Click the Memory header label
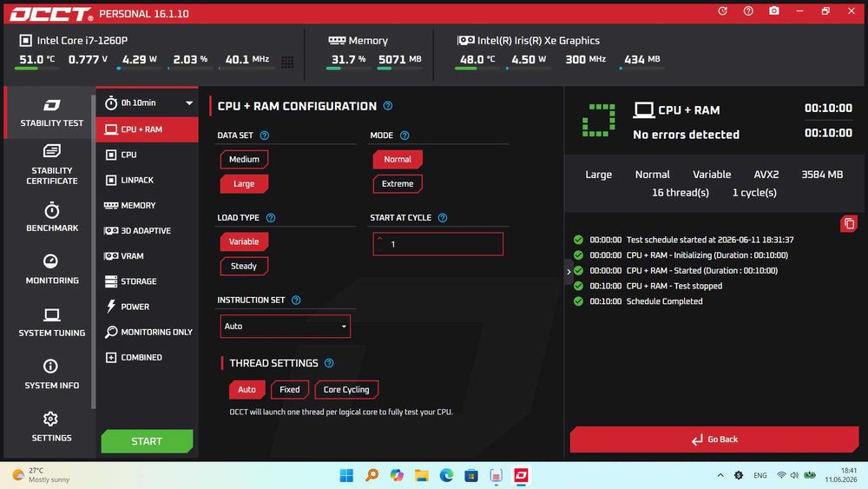 [358, 41]
